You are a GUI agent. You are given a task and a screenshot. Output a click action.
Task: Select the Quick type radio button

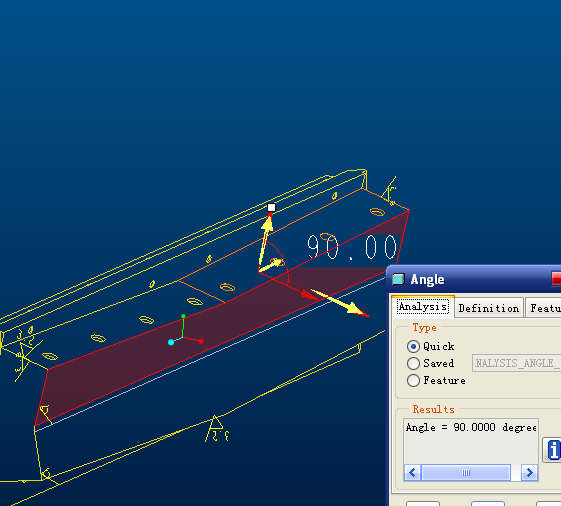[413, 346]
